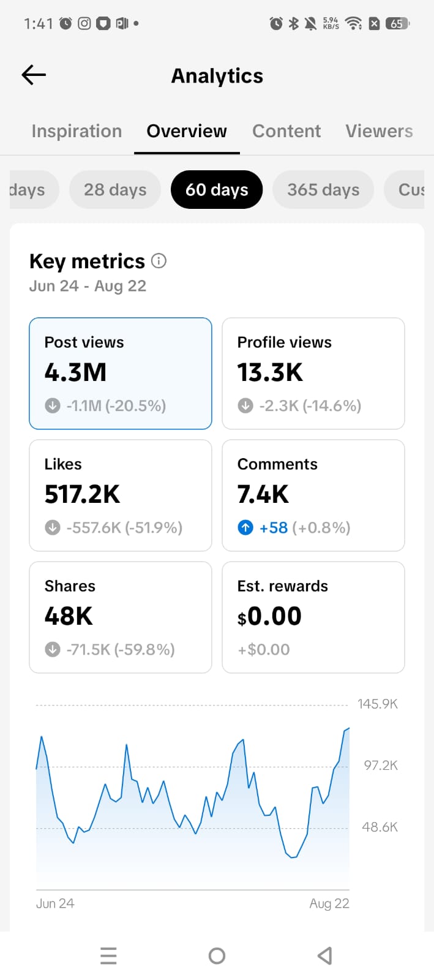434x980 pixels.
Task: Tap the back arrow icon
Action: [34, 75]
